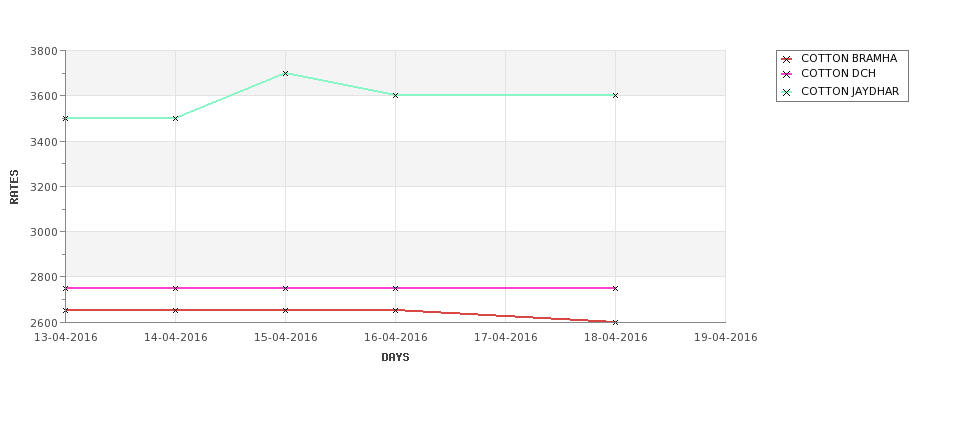This screenshot has height=429, width=975.
Task: Click the DAYS axis title
Action: [x=395, y=358]
